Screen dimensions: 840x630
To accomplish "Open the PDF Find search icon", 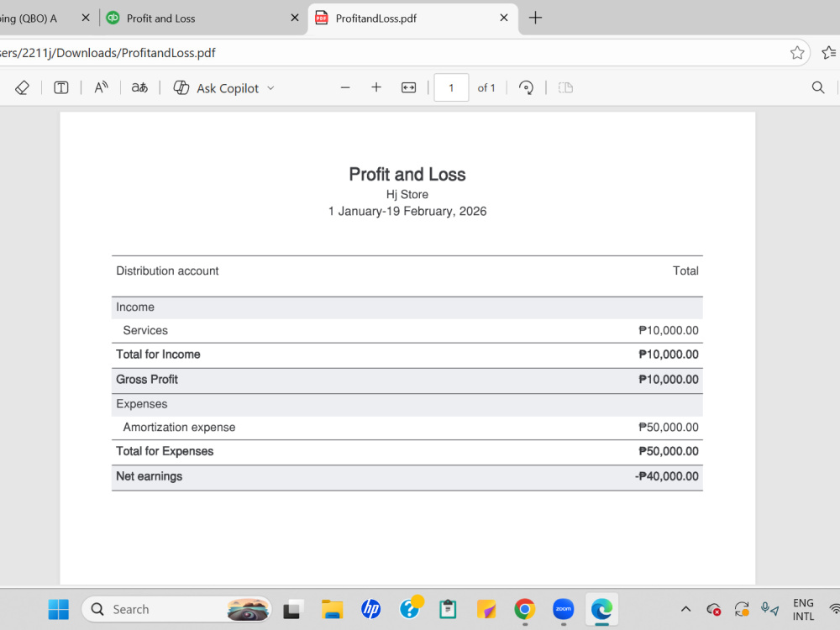I will [818, 88].
